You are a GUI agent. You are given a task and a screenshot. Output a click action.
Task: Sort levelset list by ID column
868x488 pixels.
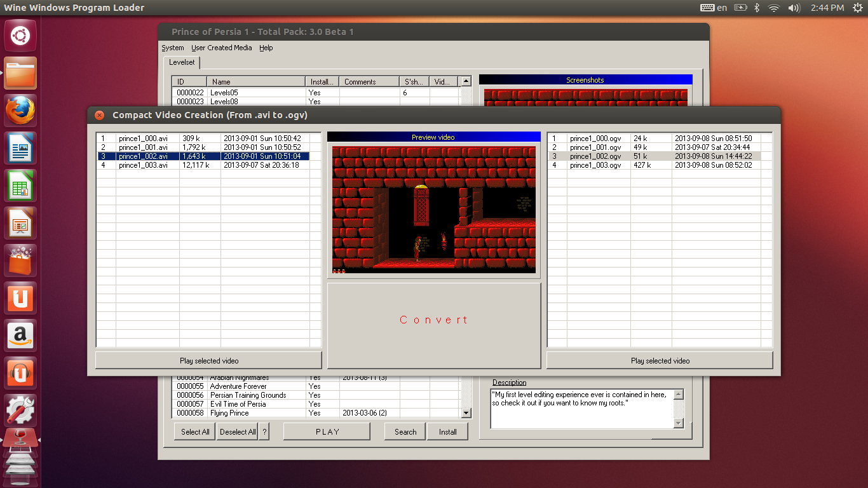(189, 81)
